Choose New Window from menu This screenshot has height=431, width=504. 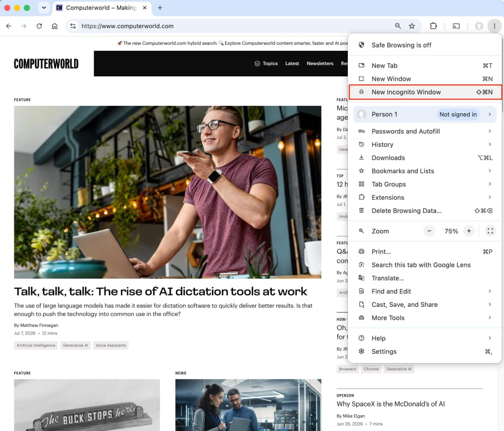[425, 79]
